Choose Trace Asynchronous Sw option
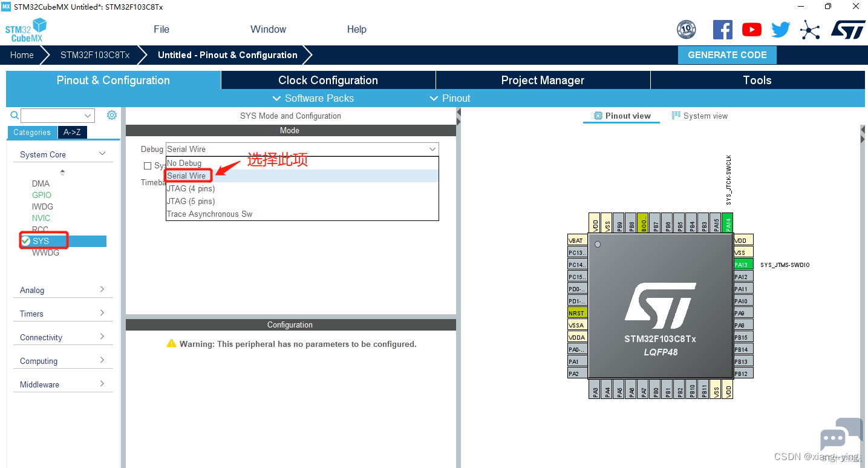Screen dimensions: 868x468 click(x=302, y=214)
